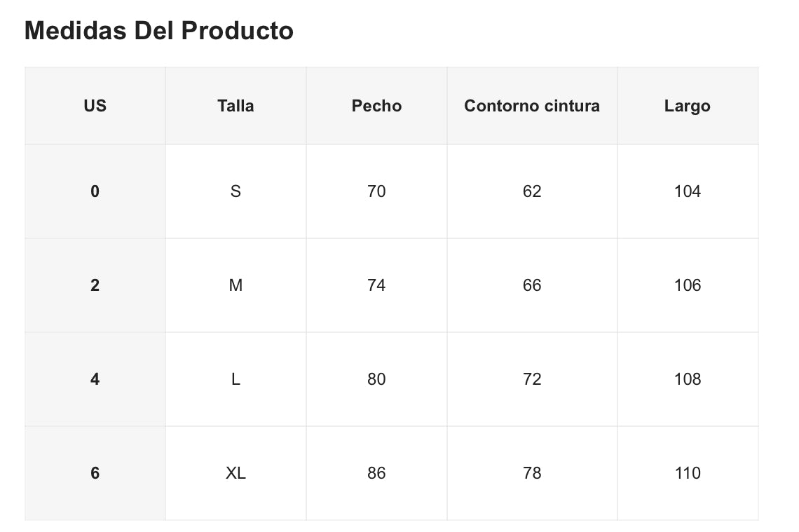Click the Contorno cintura column header
Image resolution: width=799 pixels, height=532 pixels.
click(x=532, y=106)
